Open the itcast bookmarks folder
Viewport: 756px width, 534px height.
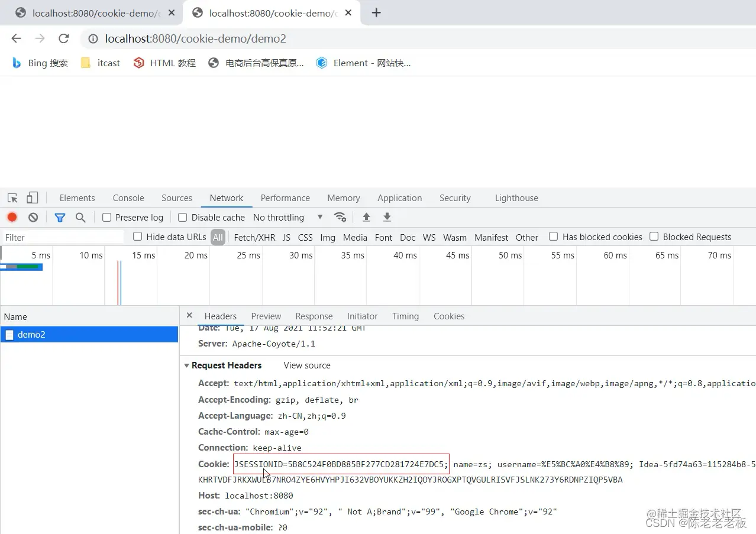coord(101,63)
